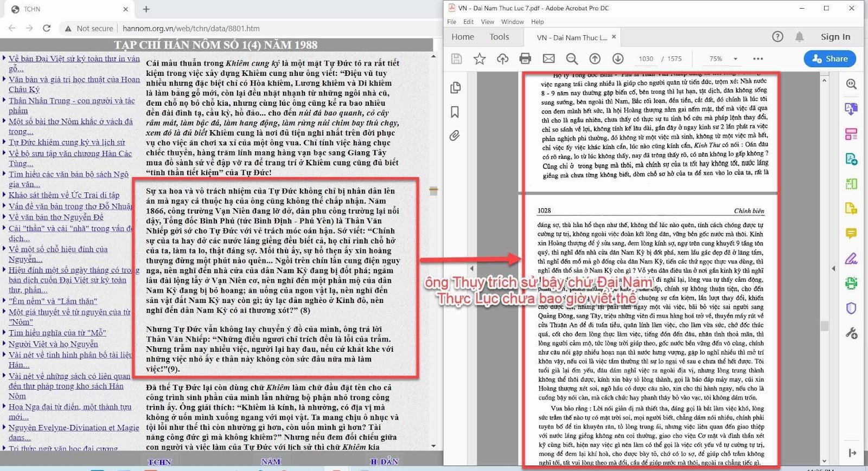Click the page number field showing 1030

(x=646, y=59)
